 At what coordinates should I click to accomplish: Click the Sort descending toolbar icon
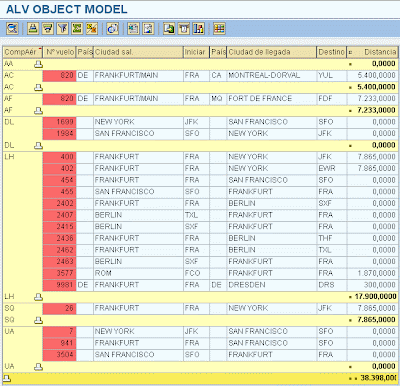pos(48,28)
